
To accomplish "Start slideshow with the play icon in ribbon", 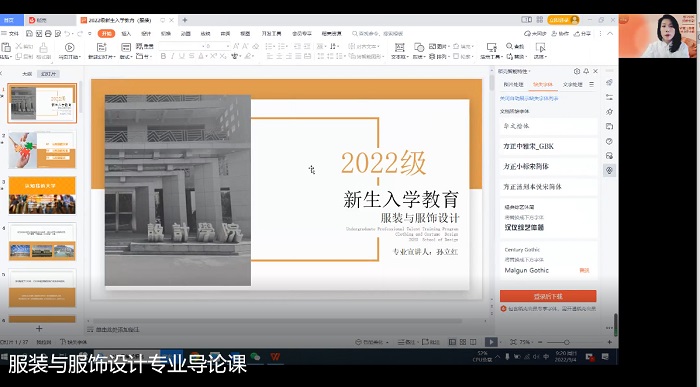I will (69, 47).
